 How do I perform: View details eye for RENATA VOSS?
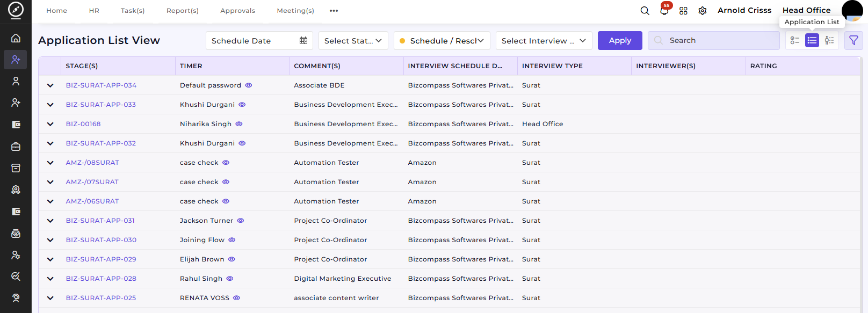coord(236,298)
